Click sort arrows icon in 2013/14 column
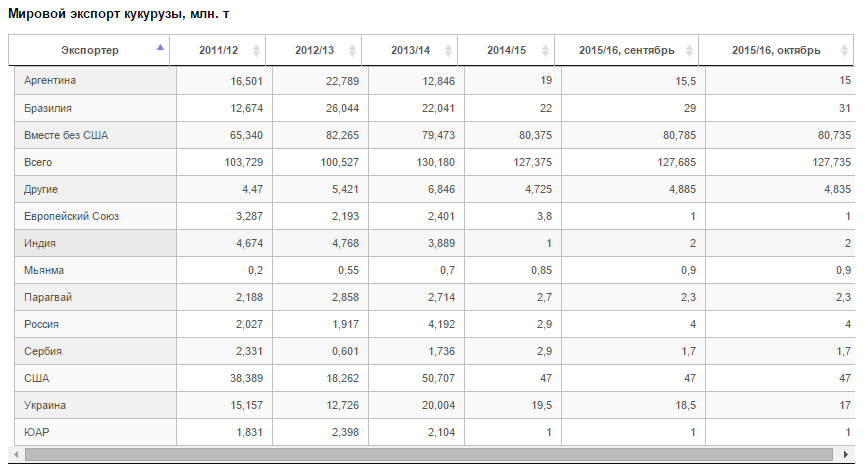 [x=448, y=50]
